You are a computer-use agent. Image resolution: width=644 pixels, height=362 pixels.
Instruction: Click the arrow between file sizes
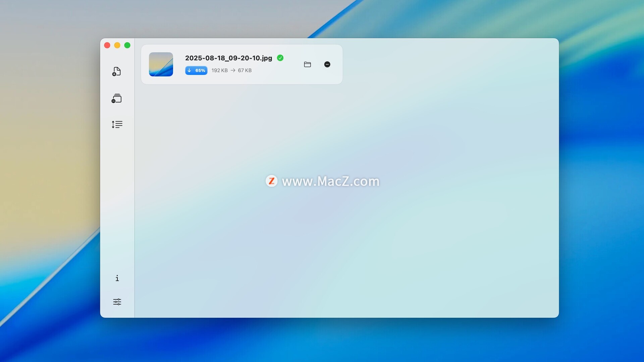coord(233,70)
